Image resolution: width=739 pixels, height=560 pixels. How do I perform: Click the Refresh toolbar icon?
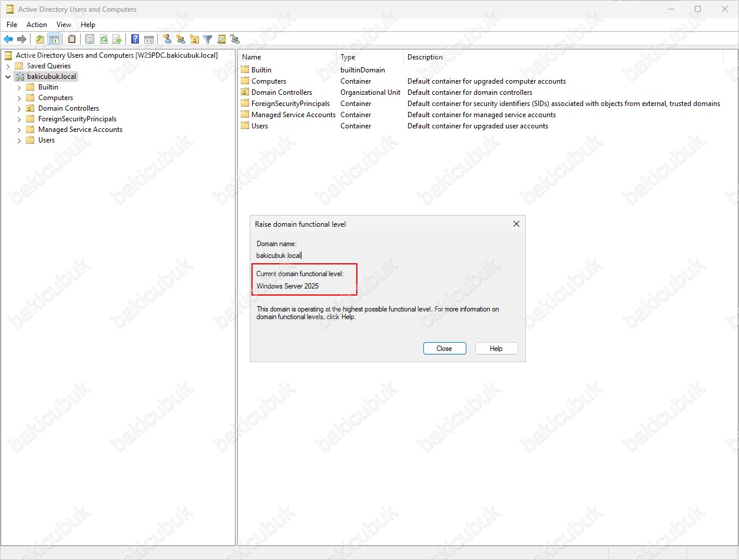[x=104, y=39]
